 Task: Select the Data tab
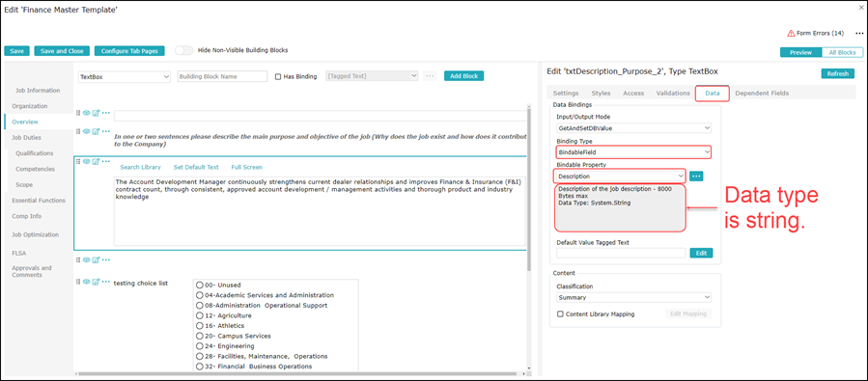(712, 94)
